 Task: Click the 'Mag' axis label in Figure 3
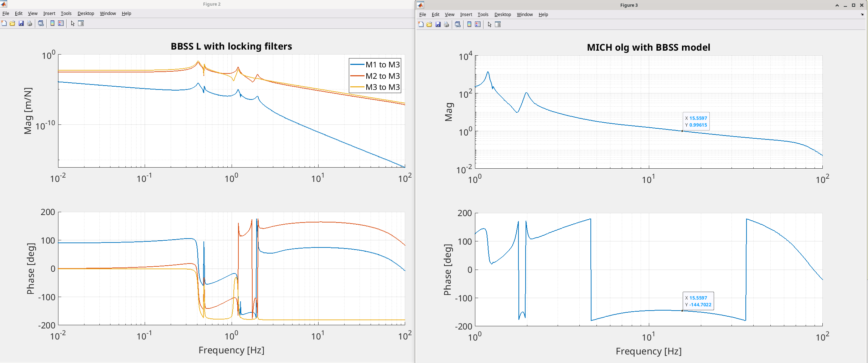(449, 112)
